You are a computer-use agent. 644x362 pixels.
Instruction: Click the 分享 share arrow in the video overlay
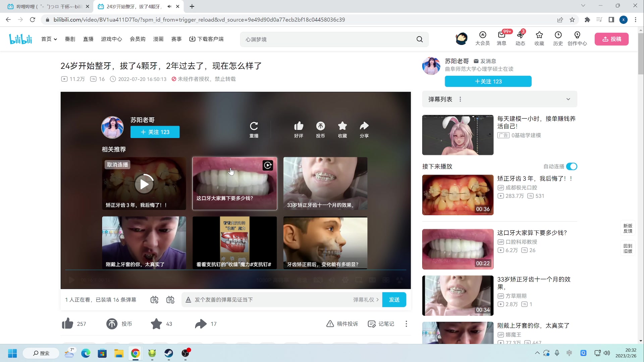point(364,126)
